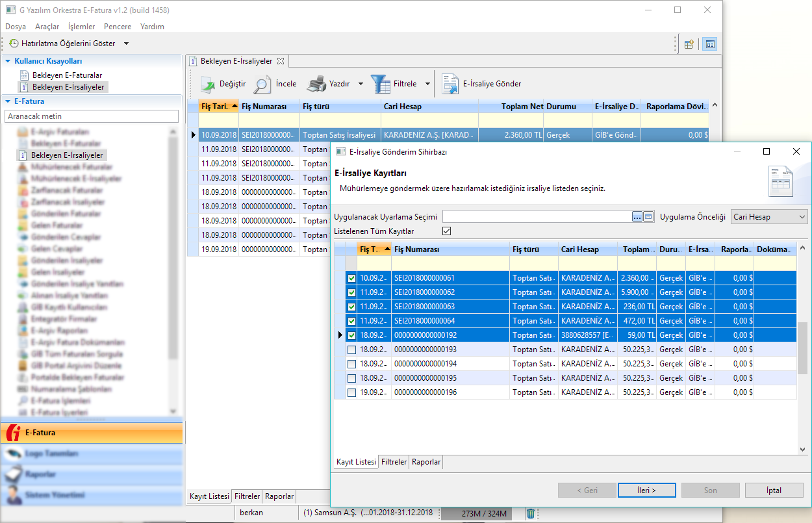
Task: Click the Aranacak metin search field
Action: [91, 116]
